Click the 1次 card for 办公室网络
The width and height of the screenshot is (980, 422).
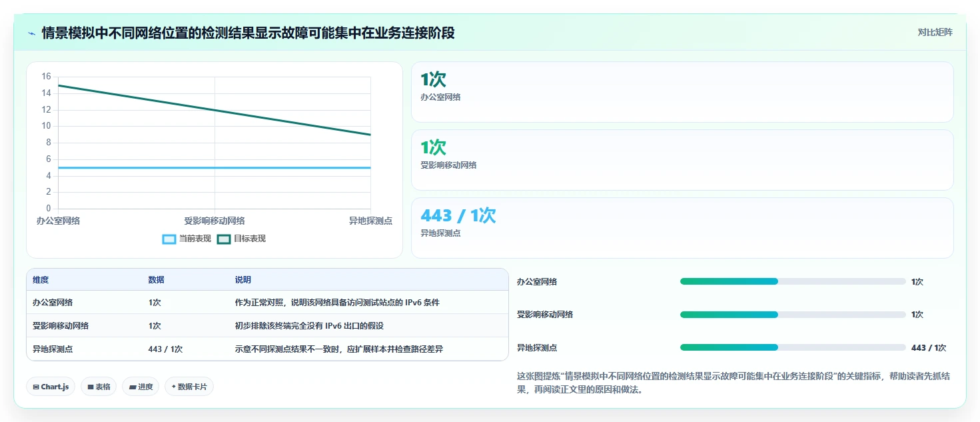pos(682,92)
